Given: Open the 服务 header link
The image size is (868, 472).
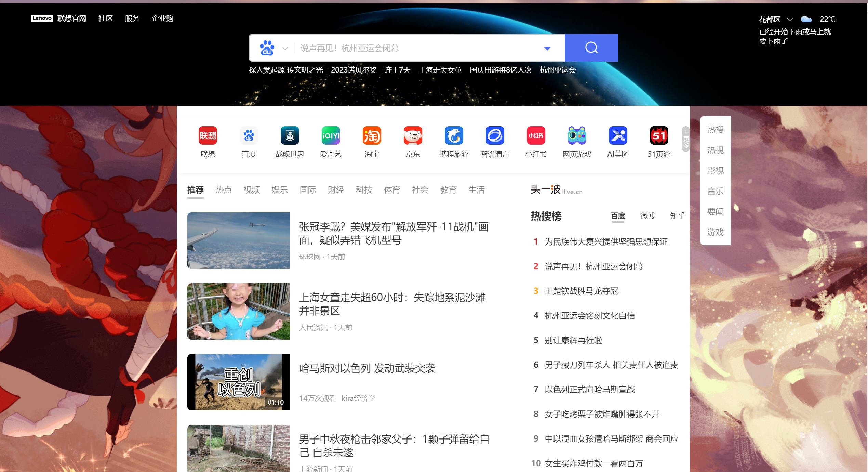Looking at the screenshot, I should (132, 18).
